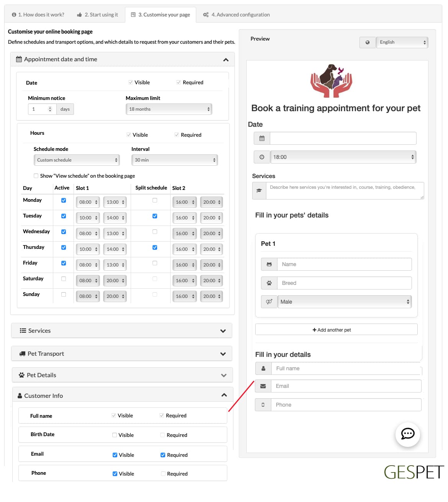Uncheck Monday active checkbox
The height and width of the screenshot is (502, 448).
pyautogui.click(x=64, y=200)
